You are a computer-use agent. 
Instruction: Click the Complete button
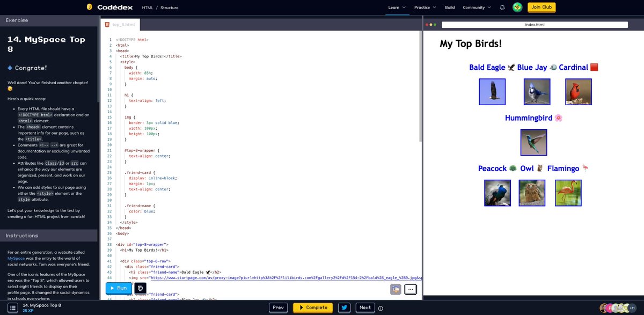313,307
